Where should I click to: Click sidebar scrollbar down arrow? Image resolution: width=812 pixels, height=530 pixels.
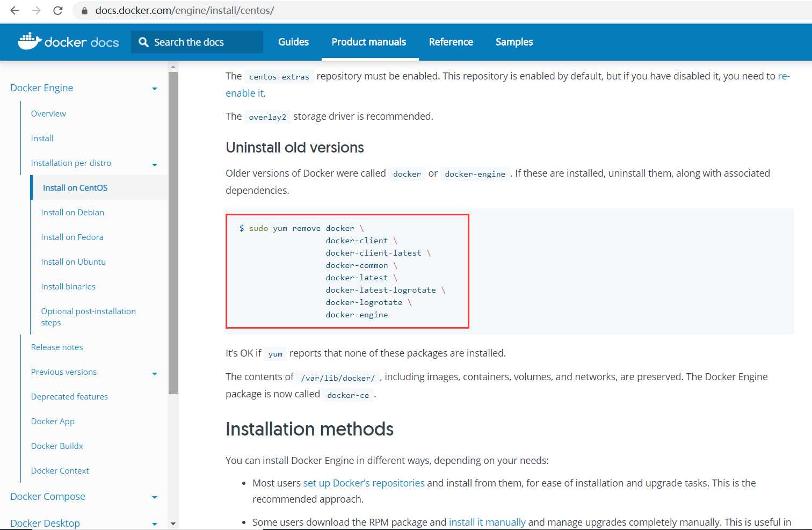tap(173, 523)
